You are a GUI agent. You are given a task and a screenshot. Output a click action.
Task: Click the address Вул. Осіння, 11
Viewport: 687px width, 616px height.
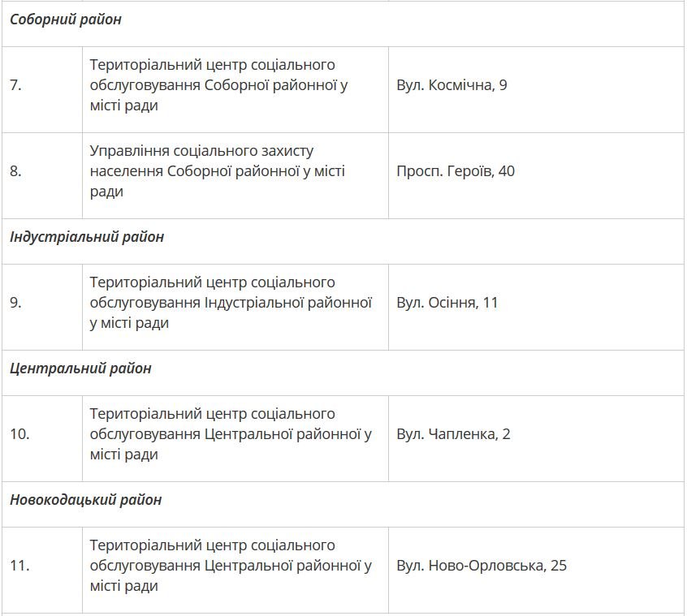[447, 303]
